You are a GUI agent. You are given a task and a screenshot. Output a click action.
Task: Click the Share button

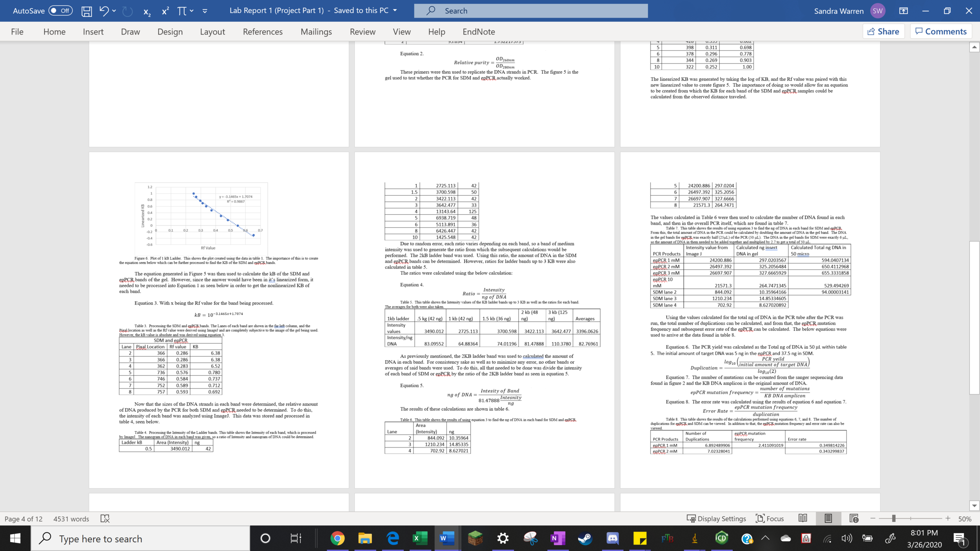883,31
